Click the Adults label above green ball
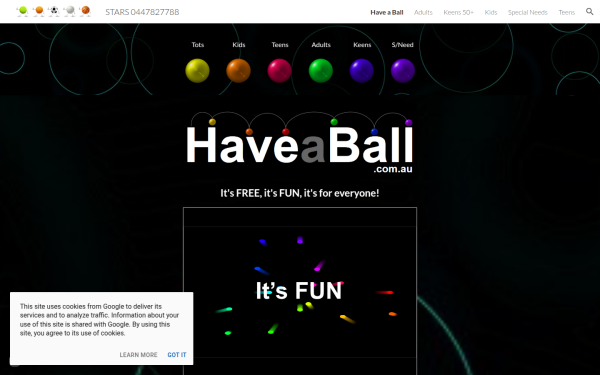The height and width of the screenshot is (375, 600). pos(321,45)
